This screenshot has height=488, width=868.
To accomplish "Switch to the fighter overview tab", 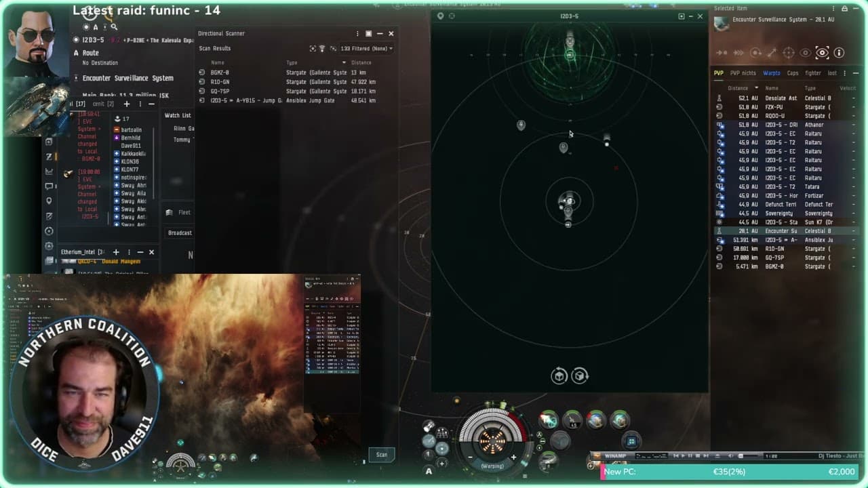I will pyautogui.click(x=812, y=73).
